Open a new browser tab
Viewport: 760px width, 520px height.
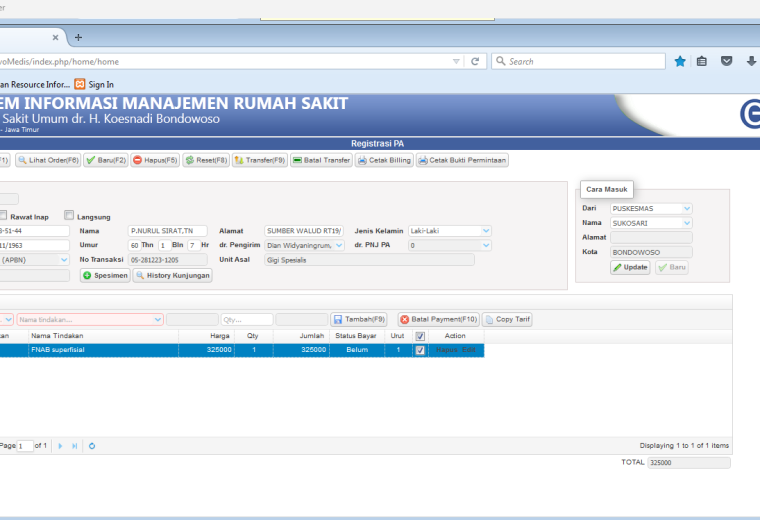point(78,37)
